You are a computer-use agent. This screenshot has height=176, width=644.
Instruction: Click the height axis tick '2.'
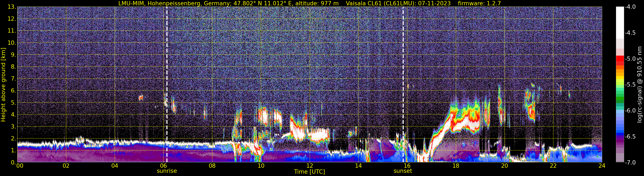[x=13, y=139]
